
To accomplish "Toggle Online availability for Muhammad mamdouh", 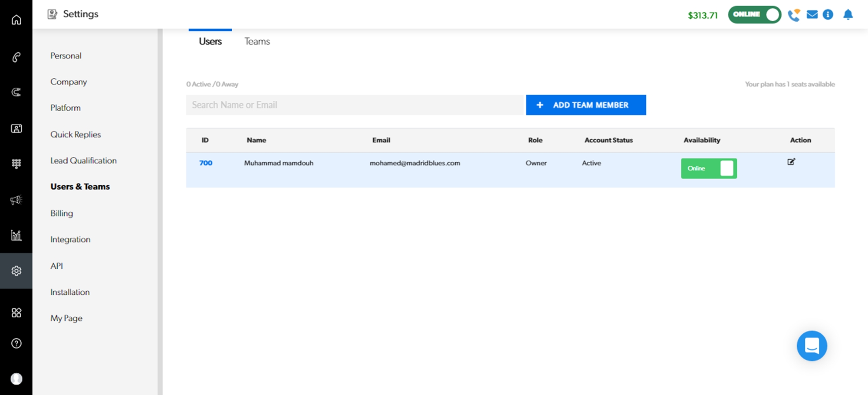I will click(x=709, y=168).
